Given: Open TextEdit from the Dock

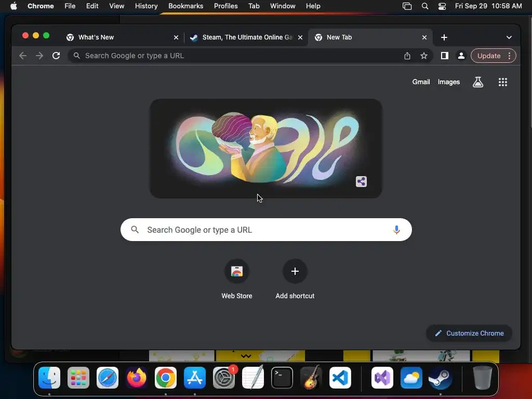Looking at the screenshot, I should pos(253,378).
